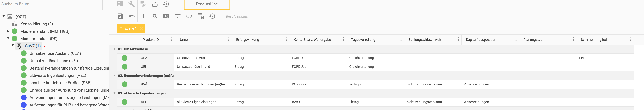Select Umsatzserlöse Inland (UEI) in tree
Viewport: 644px width, 110px height.
pyautogui.click(x=53, y=61)
